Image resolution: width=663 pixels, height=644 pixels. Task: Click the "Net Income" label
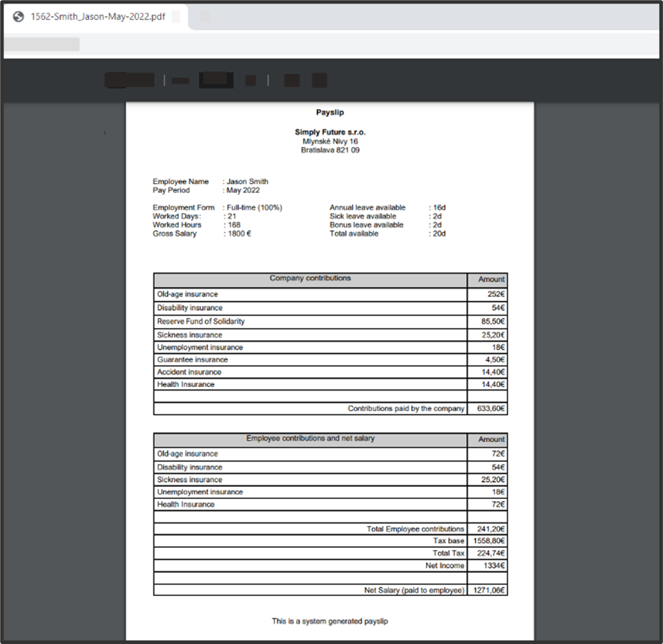click(445, 566)
